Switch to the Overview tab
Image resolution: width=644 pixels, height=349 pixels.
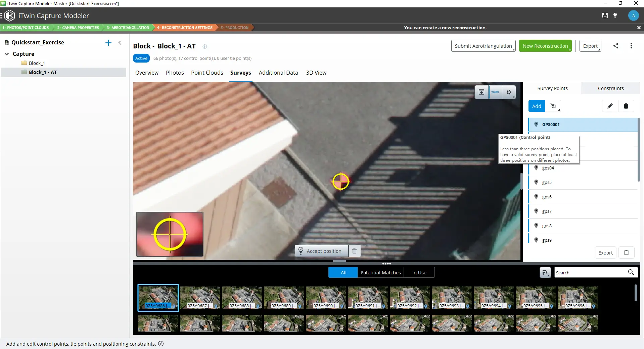[147, 73]
